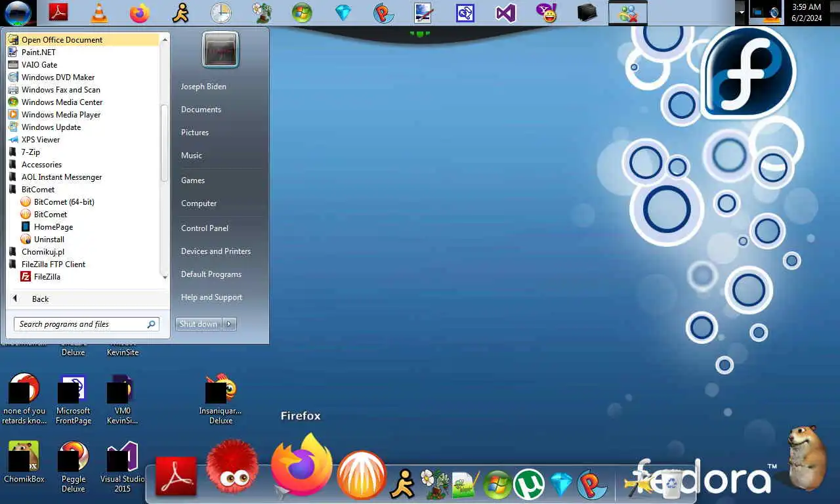Click the user account picture thumbnail

[220, 49]
